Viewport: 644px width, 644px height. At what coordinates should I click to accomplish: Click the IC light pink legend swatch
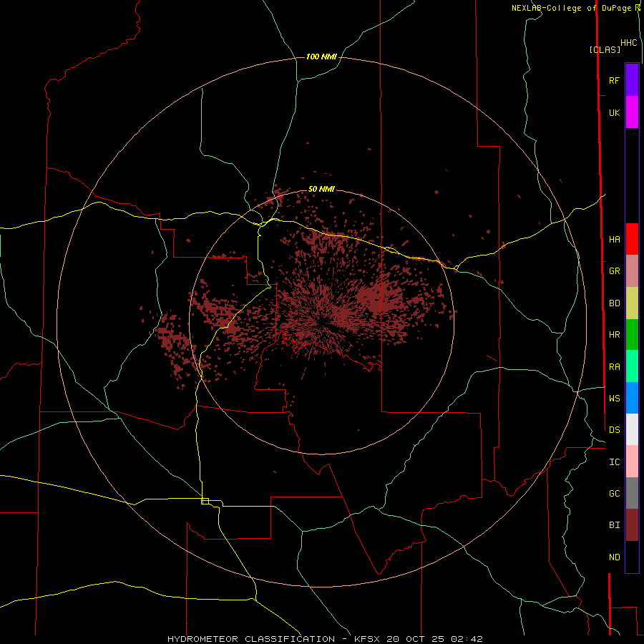pyautogui.click(x=632, y=462)
